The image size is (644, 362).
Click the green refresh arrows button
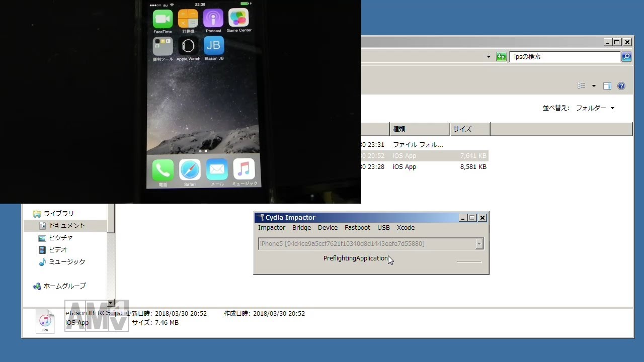tap(501, 57)
